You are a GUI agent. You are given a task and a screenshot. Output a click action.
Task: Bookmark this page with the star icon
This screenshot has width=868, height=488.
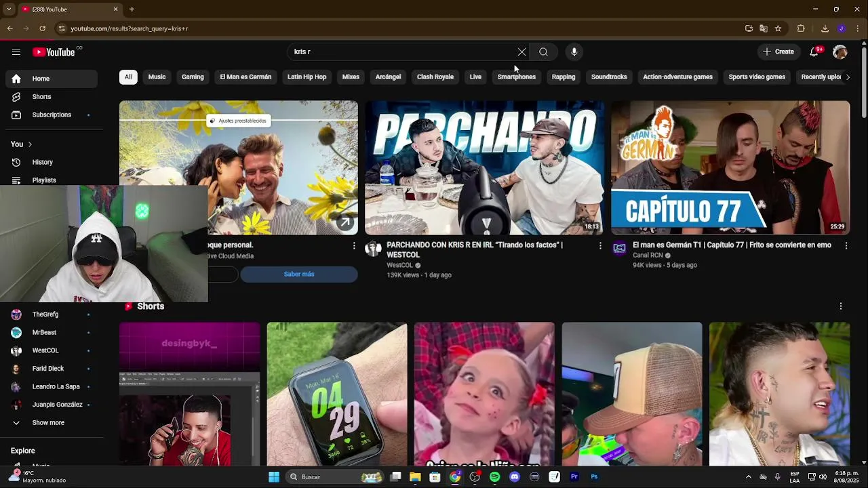(x=778, y=28)
